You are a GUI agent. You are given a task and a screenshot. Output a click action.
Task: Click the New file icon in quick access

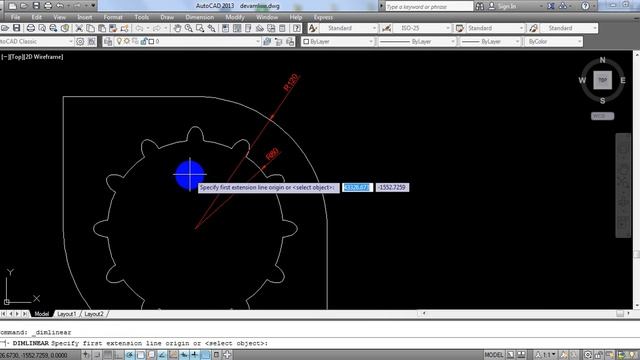(13, 6)
